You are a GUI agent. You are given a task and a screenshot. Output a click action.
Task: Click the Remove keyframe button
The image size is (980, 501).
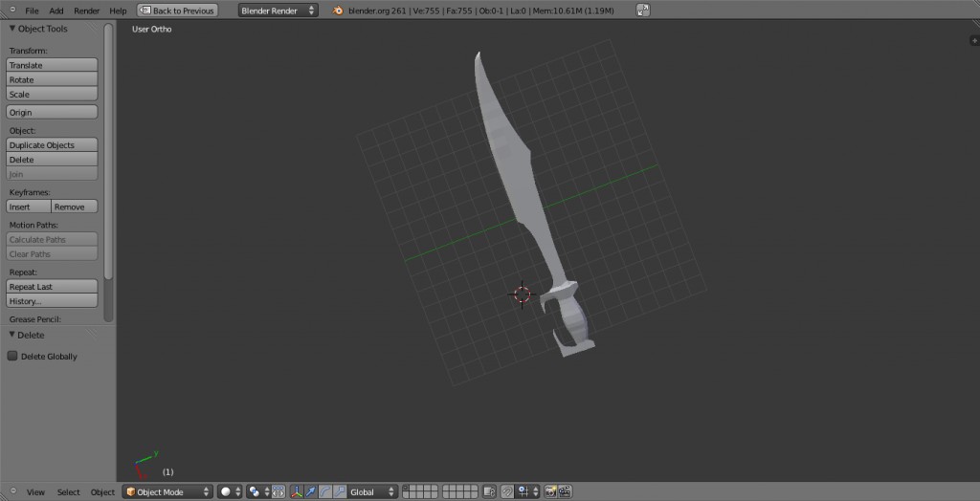tap(75, 207)
